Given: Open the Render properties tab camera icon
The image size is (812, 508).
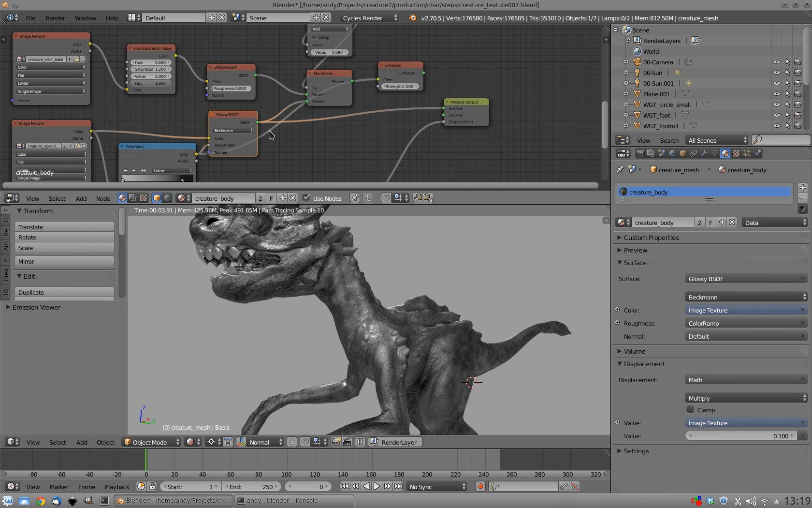Looking at the screenshot, I should pyautogui.click(x=640, y=153).
